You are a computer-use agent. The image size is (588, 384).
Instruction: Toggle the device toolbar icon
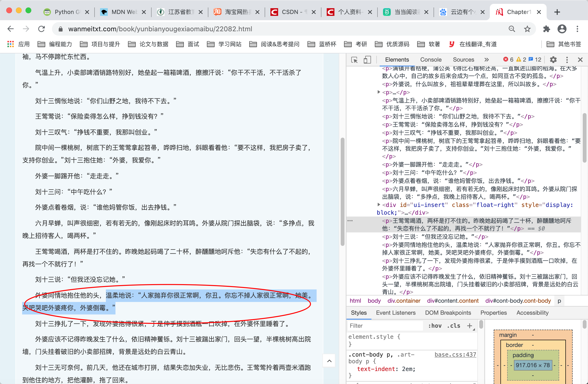(x=367, y=60)
